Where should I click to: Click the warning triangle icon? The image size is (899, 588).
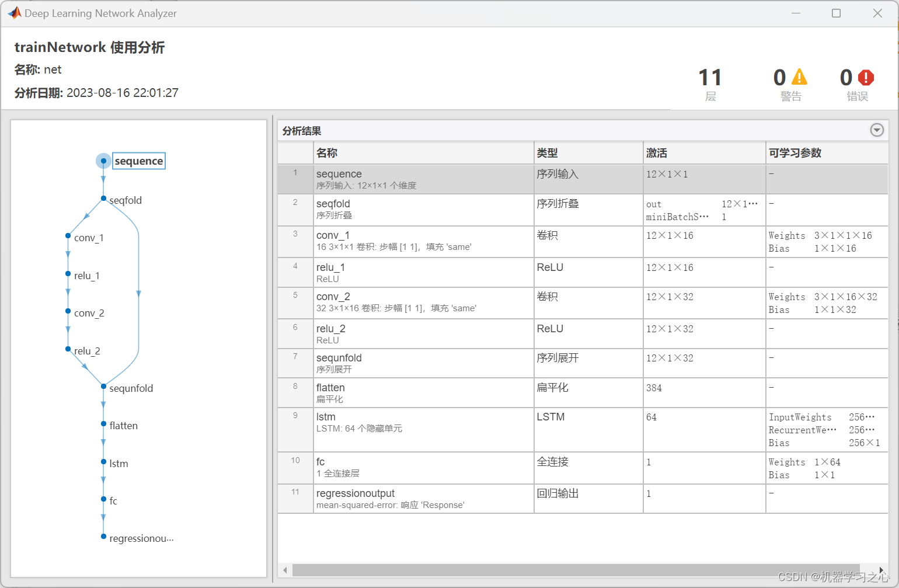[x=799, y=77]
